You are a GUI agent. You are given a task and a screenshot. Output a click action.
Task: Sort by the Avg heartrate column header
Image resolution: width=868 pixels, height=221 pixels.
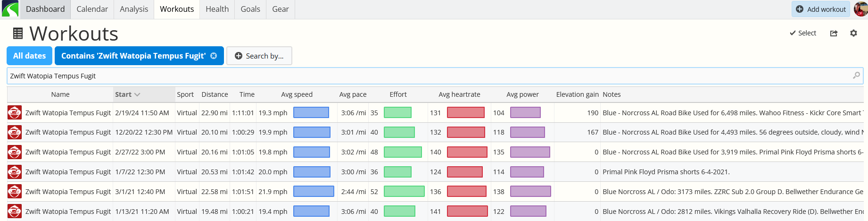coord(459,94)
